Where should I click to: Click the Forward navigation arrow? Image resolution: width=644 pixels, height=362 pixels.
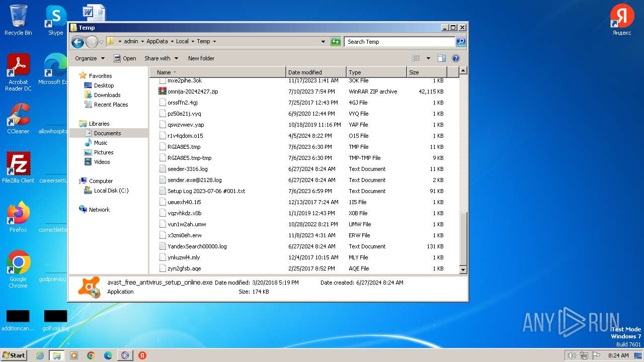point(92,42)
